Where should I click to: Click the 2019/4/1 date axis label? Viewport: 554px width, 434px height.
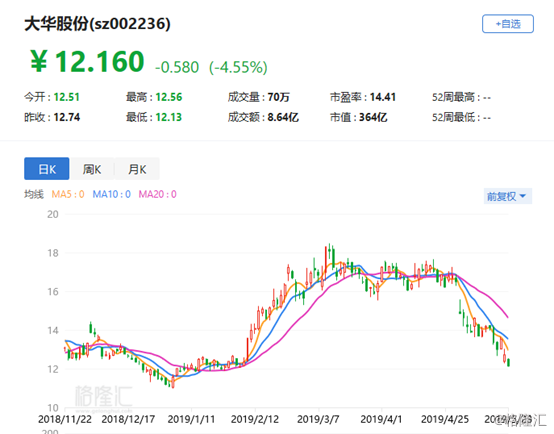point(381,420)
